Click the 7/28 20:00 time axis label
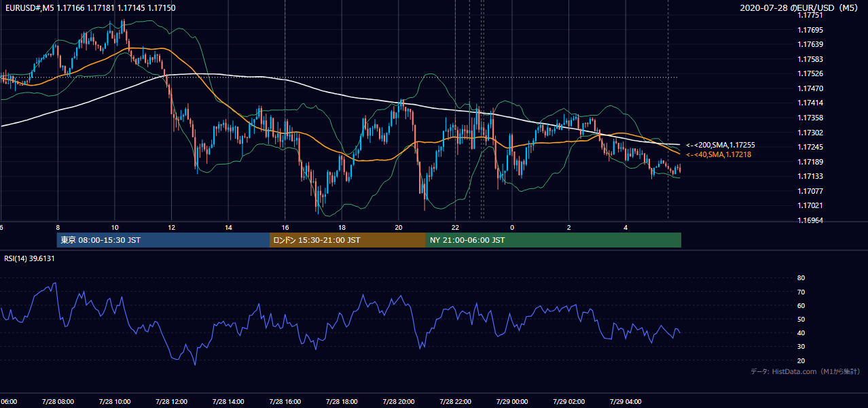The image size is (868, 408). coord(399,402)
